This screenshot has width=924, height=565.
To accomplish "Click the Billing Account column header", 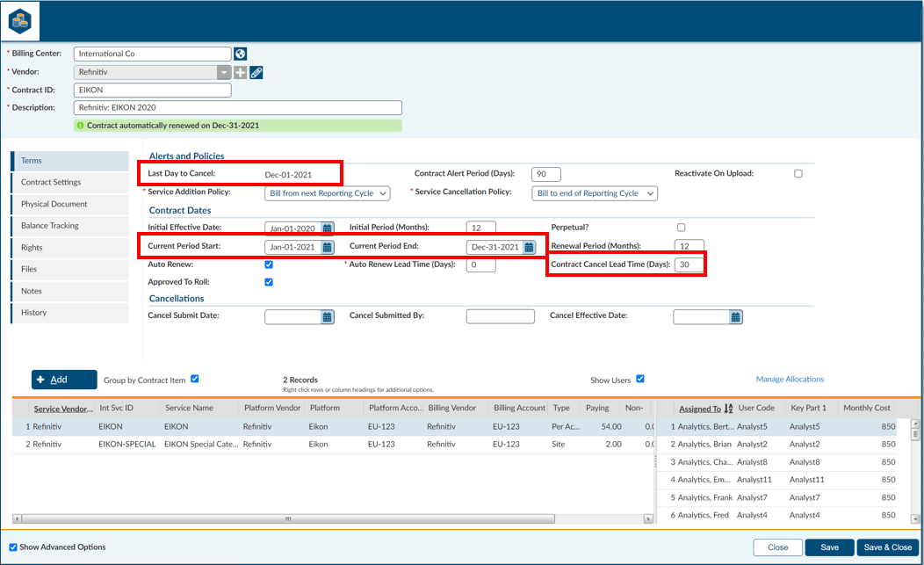I will coord(519,408).
